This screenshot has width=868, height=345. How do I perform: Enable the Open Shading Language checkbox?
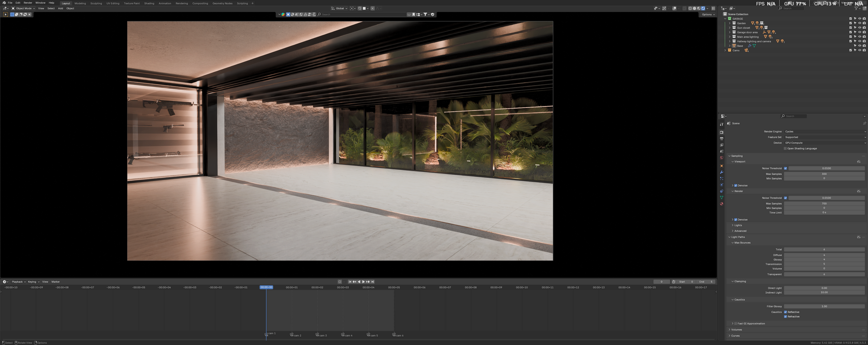[x=785, y=148]
